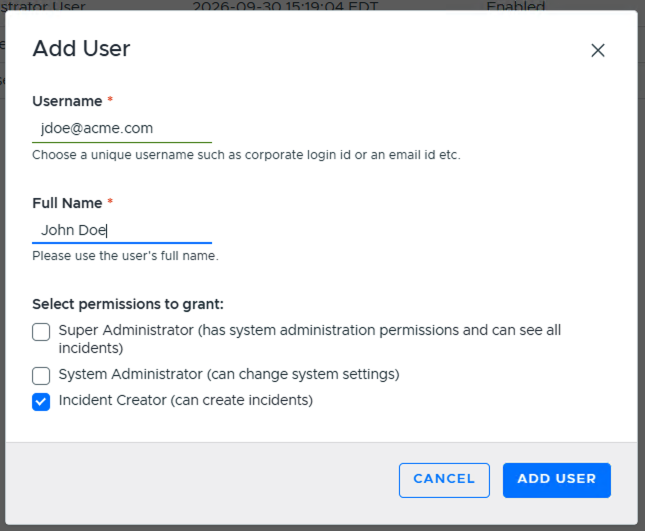
Task: Click the 'Choose a unique username' hint text
Action: click(x=246, y=155)
